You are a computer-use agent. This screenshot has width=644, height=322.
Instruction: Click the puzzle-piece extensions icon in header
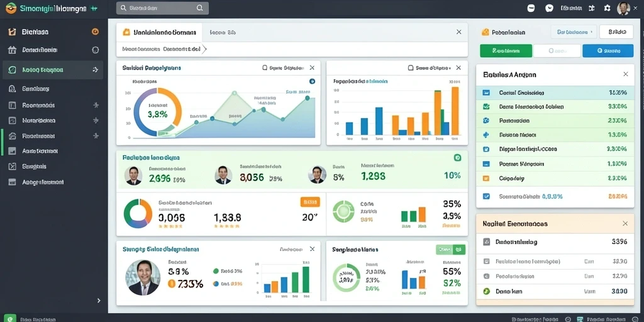(591, 8)
